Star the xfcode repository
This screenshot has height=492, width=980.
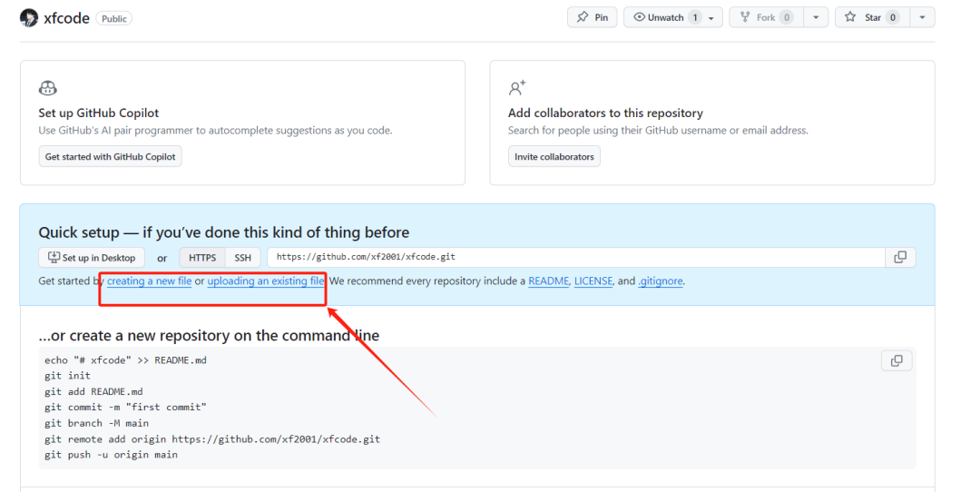[873, 17]
